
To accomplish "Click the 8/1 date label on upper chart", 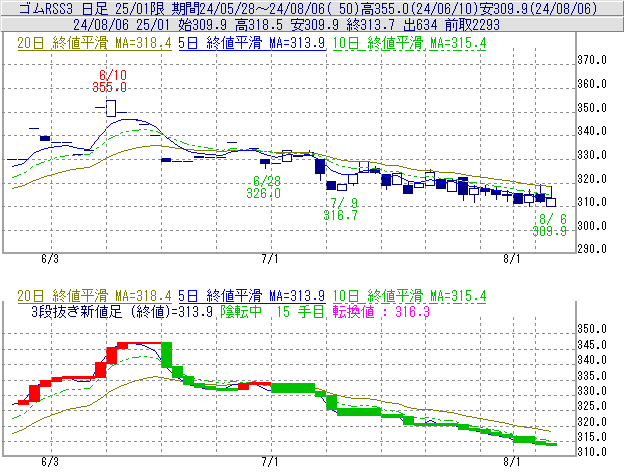I will pos(512,259).
